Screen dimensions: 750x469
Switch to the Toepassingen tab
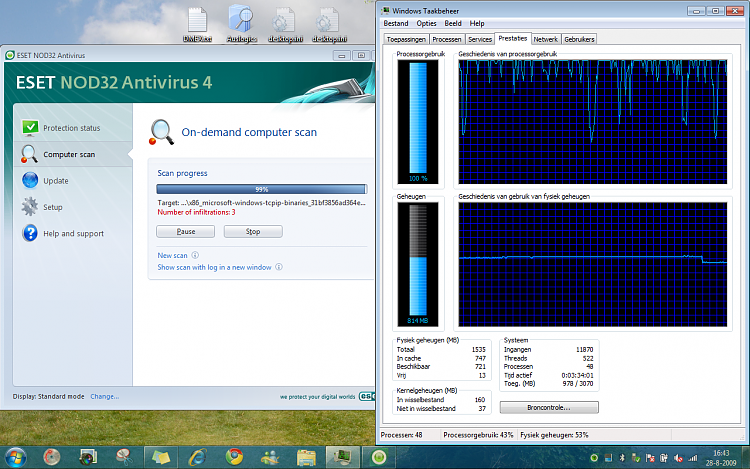[406, 39]
